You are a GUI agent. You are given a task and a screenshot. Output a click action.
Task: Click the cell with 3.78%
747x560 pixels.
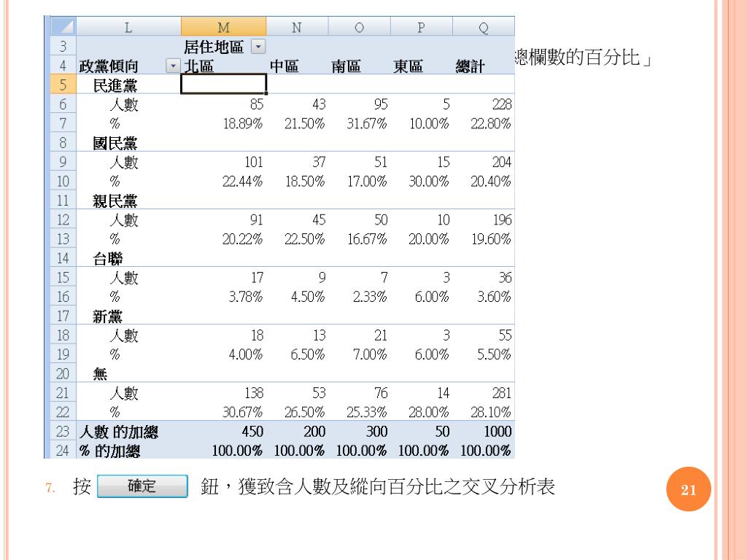click(246, 296)
